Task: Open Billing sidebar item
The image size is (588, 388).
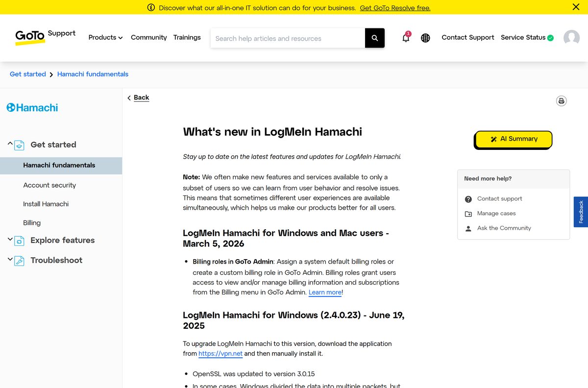Action: tap(32, 222)
